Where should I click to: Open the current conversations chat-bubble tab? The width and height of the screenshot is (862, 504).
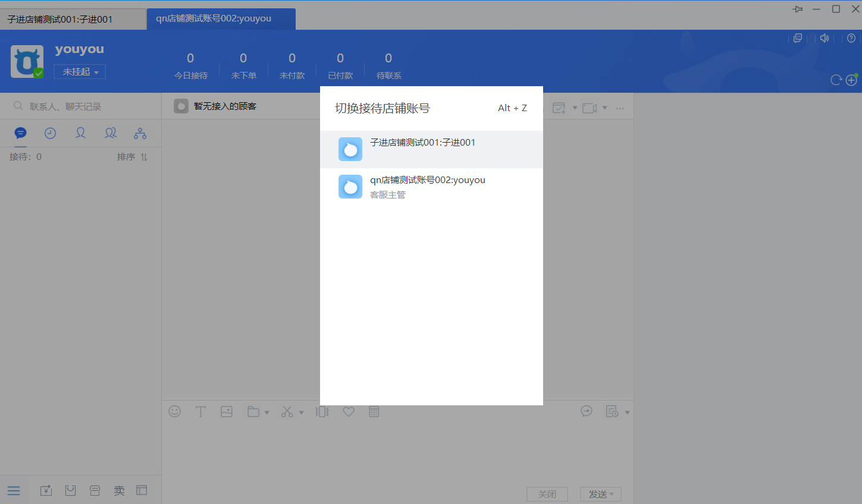click(x=20, y=133)
